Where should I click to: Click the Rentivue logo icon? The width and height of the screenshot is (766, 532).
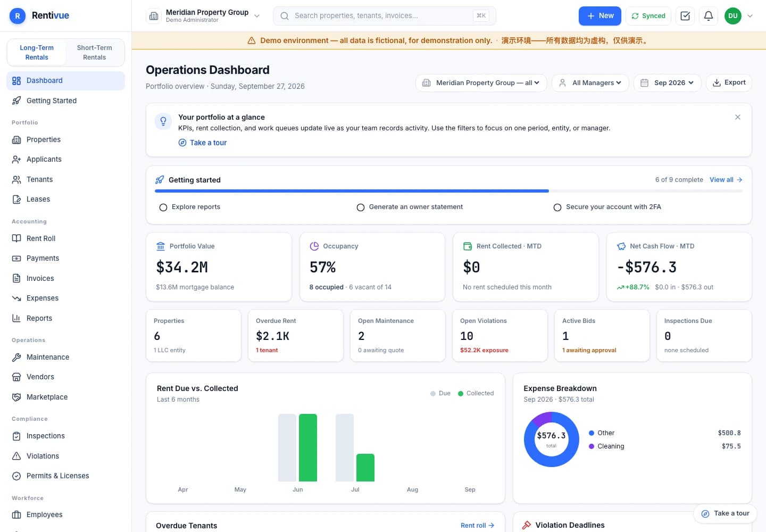(18, 16)
